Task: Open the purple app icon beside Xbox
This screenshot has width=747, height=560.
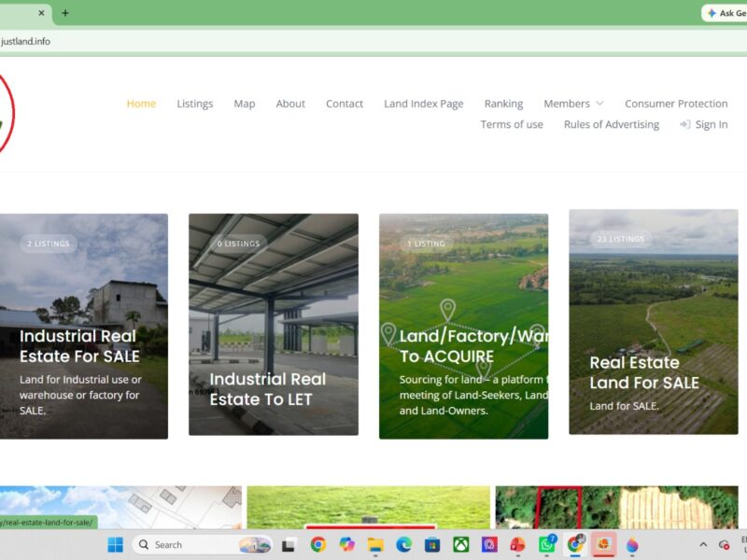Action: pyautogui.click(x=489, y=544)
